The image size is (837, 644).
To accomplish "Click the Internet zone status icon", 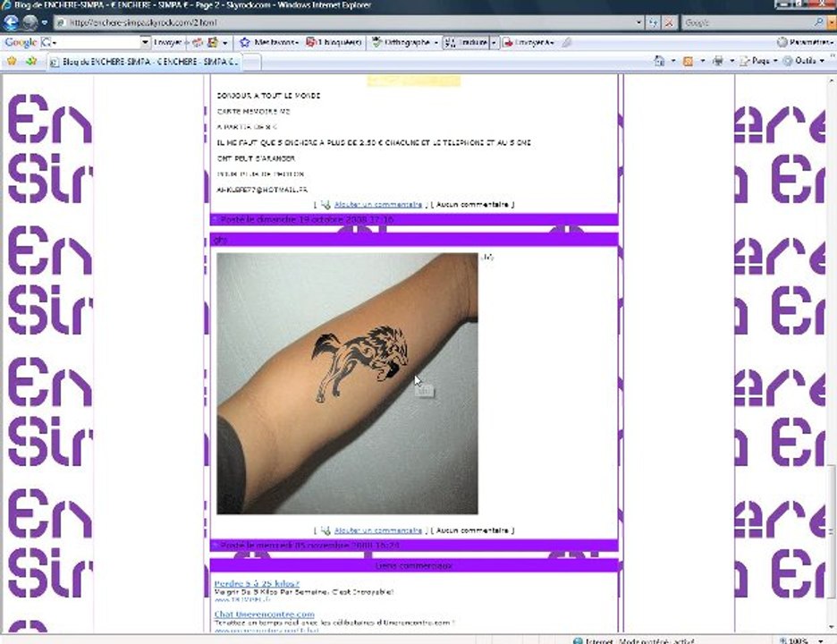I will tap(578, 640).
